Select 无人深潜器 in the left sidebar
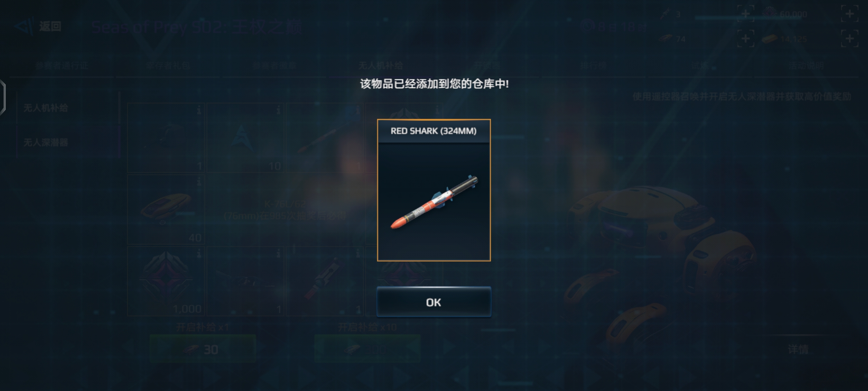868x391 pixels. [x=46, y=142]
